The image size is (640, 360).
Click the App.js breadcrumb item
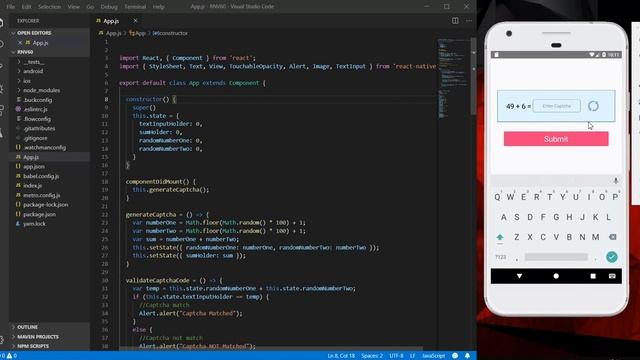point(110,33)
